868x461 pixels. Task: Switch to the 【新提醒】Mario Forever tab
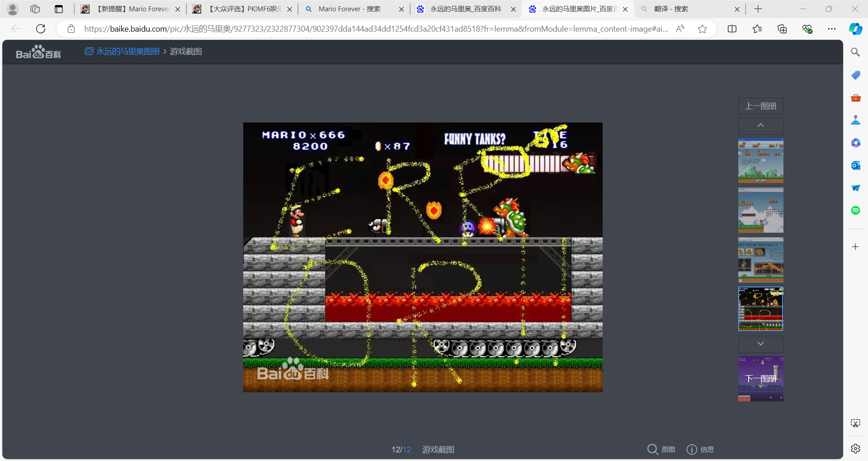[130, 9]
